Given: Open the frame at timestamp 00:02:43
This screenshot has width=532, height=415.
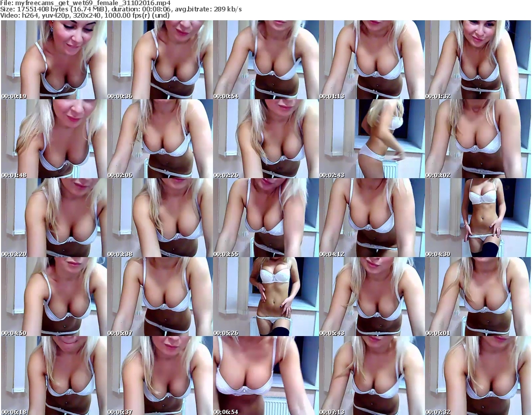Looking at the screenshot, I should 371,139.
